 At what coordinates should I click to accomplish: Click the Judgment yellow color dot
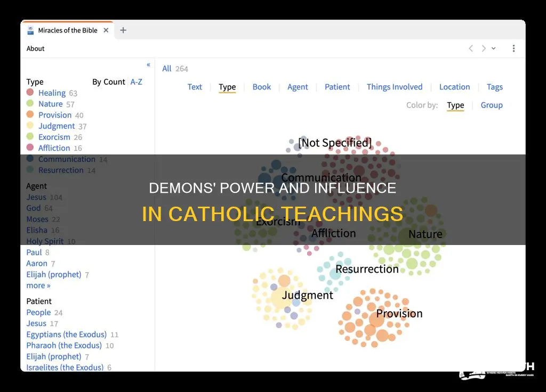(x=30, y=125)
